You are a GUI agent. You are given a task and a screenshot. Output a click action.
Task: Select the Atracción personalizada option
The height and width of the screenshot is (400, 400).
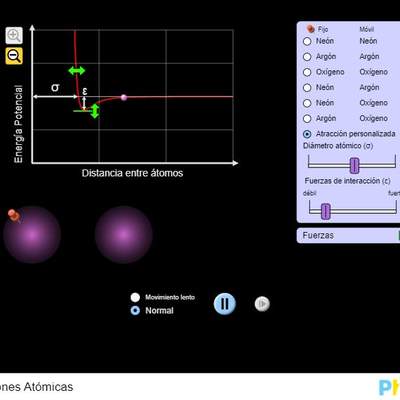(307, 134)
